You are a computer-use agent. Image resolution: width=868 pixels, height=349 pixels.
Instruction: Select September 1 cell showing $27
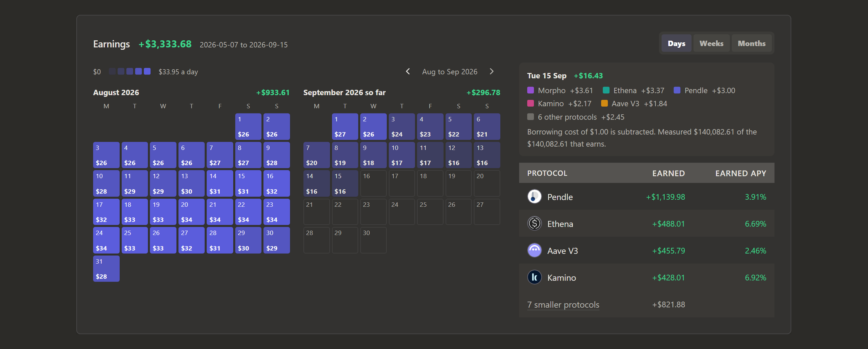point(345,126)
